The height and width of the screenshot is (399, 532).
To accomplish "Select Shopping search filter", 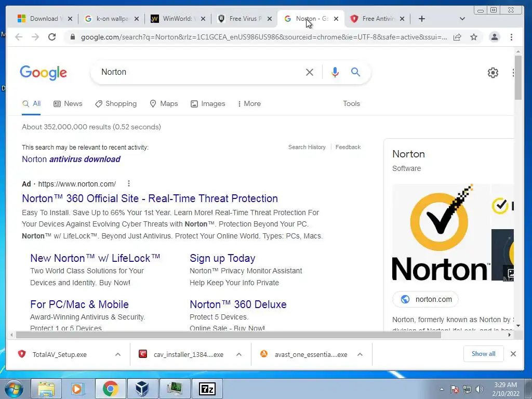I will (116, 103).
